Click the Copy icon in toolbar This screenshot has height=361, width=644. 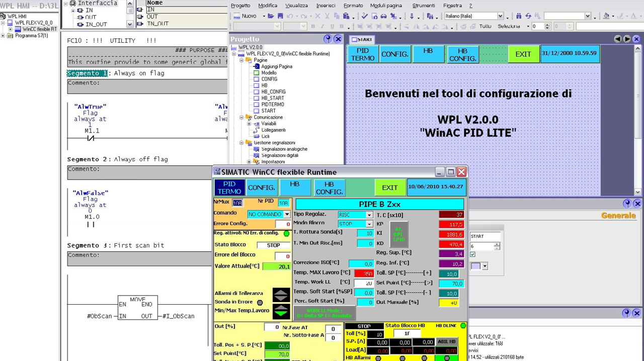[x=337, y=16]
